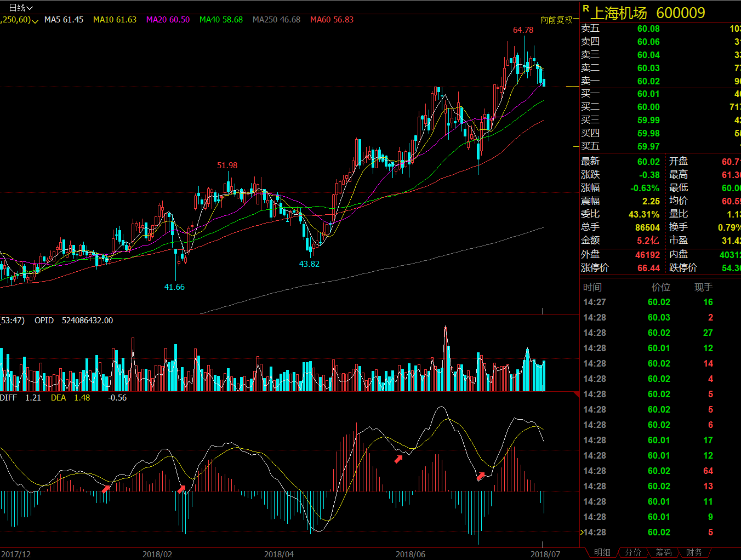
Task: Click the 买四 price 59.98
Action: pos(648,133)
